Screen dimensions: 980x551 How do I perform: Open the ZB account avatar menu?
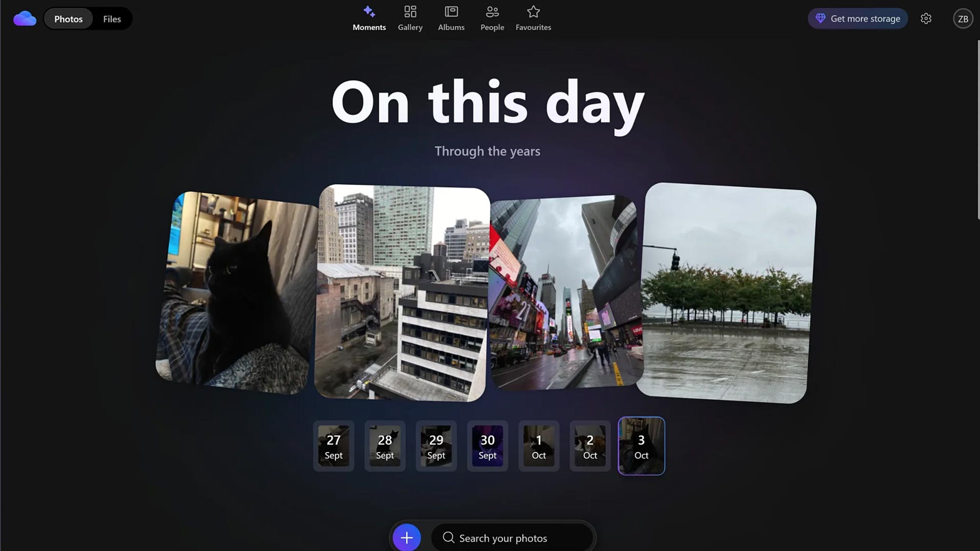tap(963, 19)
